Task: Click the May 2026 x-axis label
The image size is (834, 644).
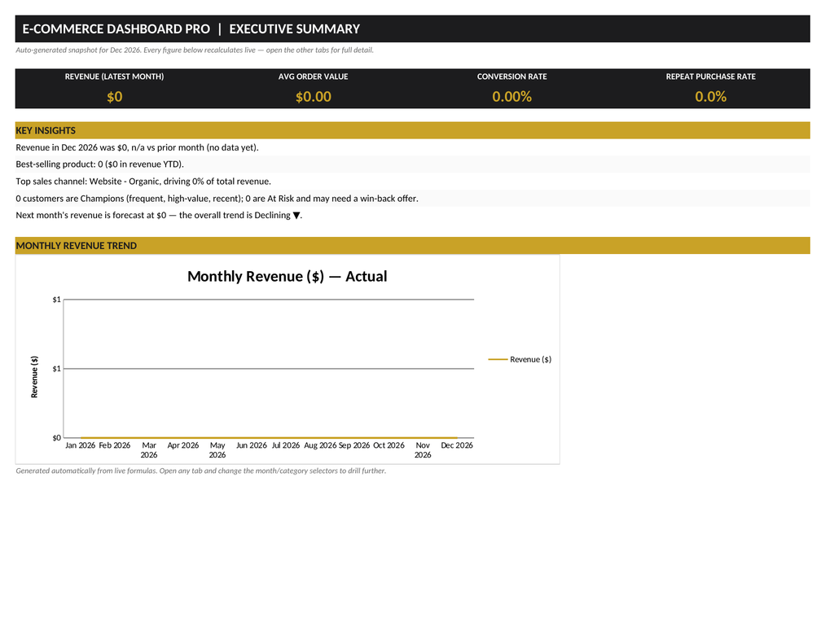Action: 217,450
